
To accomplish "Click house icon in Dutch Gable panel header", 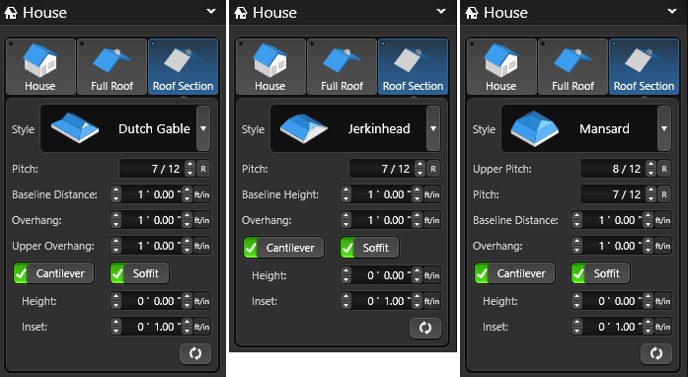I will click(x=11, y=13).
